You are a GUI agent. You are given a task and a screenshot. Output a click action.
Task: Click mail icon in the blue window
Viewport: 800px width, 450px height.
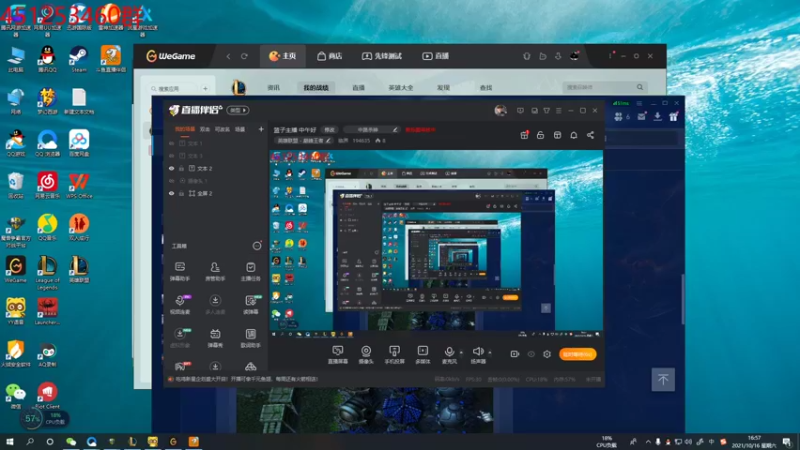click(x=641, y=117)
